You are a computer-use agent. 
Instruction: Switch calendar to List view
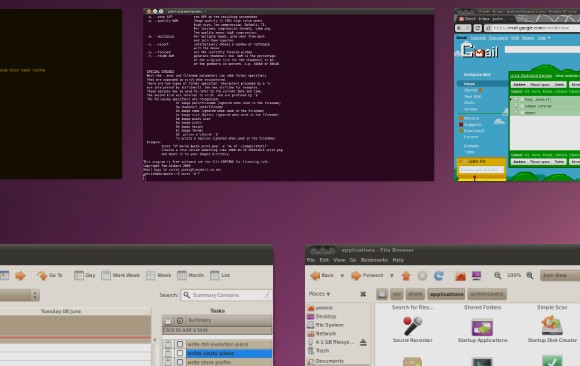pyautogui.click(x=220, y=275)
